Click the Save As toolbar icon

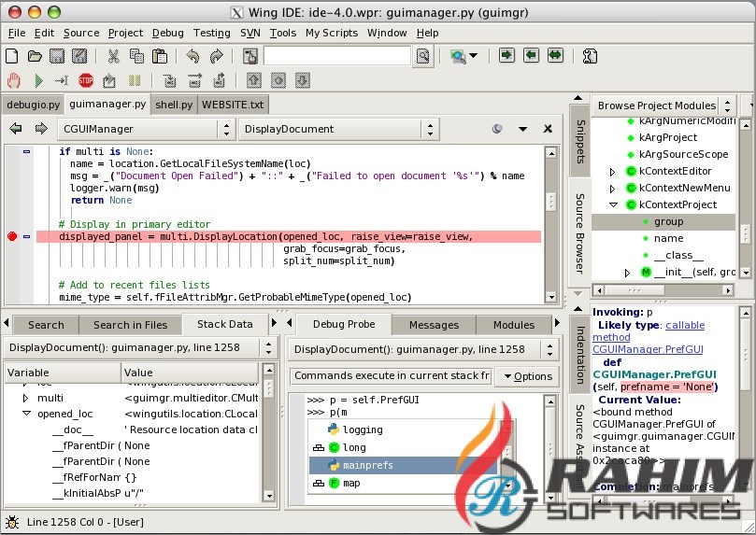79,56
